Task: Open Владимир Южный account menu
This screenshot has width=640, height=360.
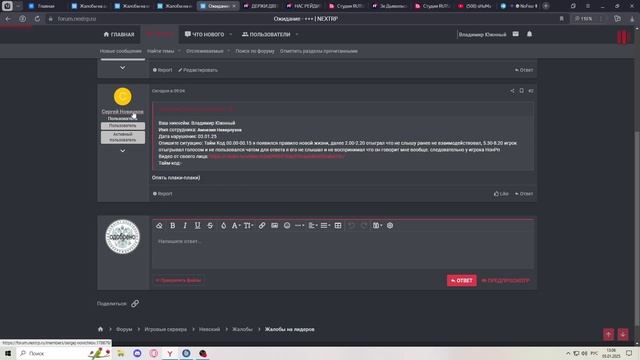Action: click(482, 34)
